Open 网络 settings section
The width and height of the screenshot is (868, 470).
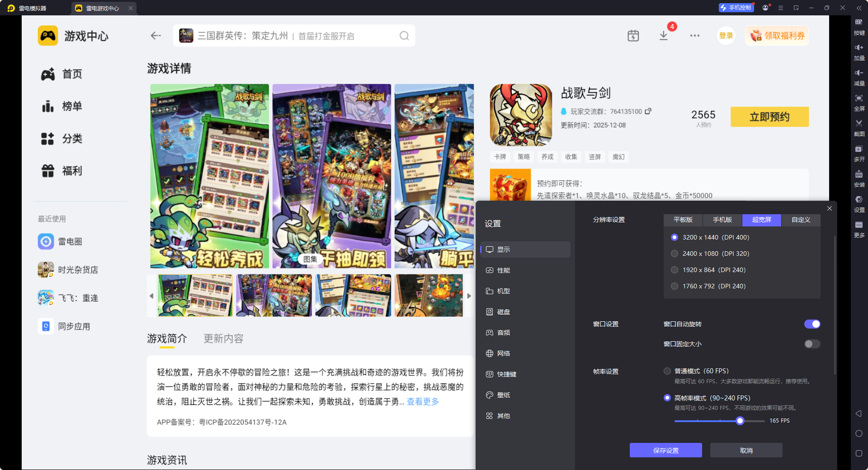coord(525,353)
